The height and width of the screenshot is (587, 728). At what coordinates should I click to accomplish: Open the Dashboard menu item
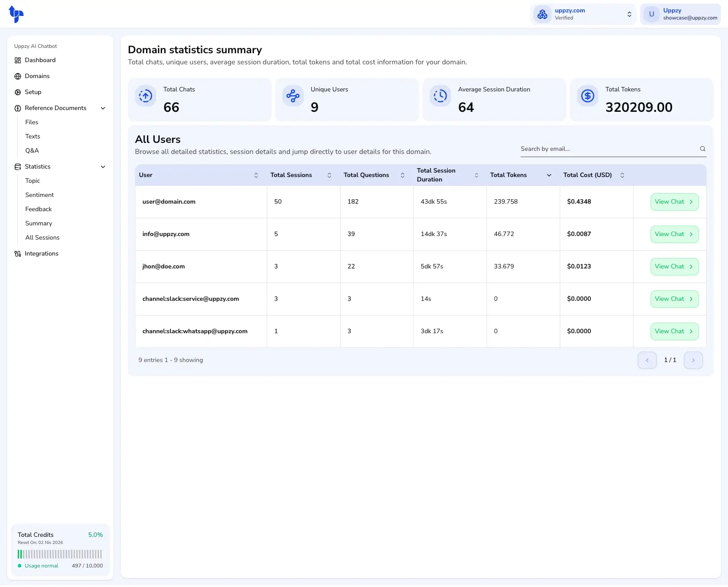pyautogui.click(x=40, y=60)
